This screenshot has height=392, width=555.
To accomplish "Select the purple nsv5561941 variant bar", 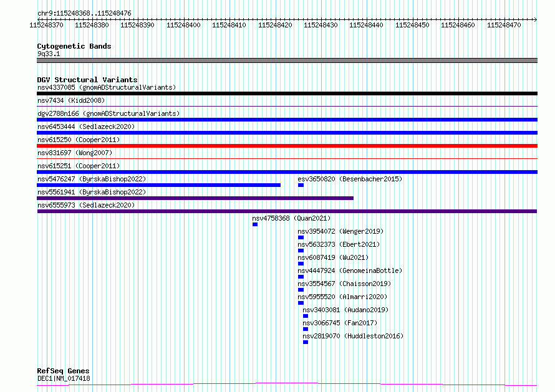I will click(x=195, y=198).
